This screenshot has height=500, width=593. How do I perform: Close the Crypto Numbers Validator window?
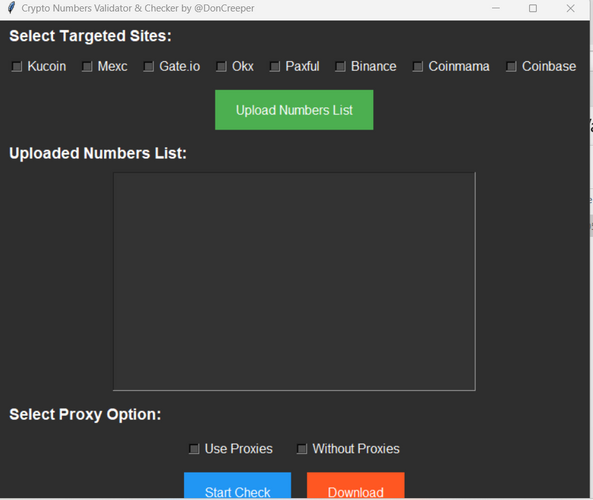570,8
